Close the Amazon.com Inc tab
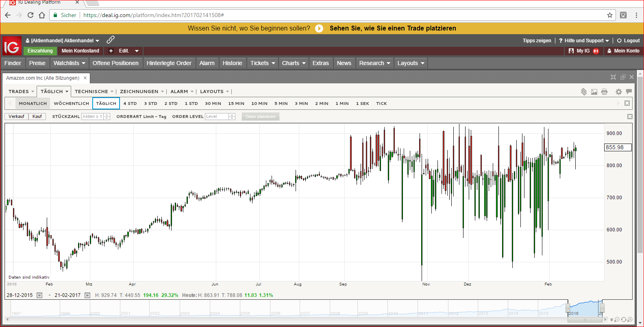The image size is (644, 327). pyautogui.click(x=85, y=78)
